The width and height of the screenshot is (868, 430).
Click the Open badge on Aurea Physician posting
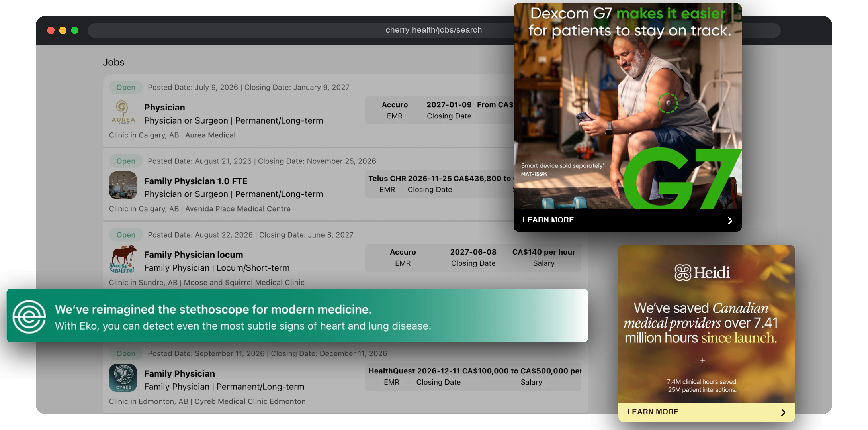(126, 87)
